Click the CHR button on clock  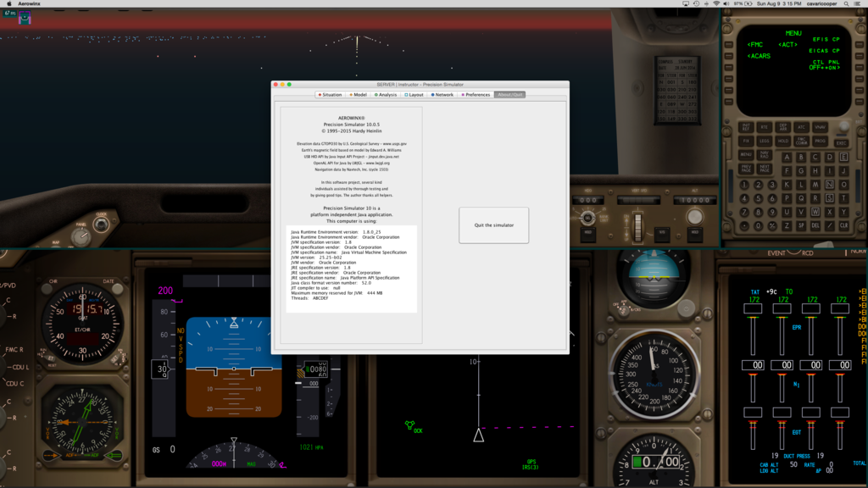tap(47, 289)
